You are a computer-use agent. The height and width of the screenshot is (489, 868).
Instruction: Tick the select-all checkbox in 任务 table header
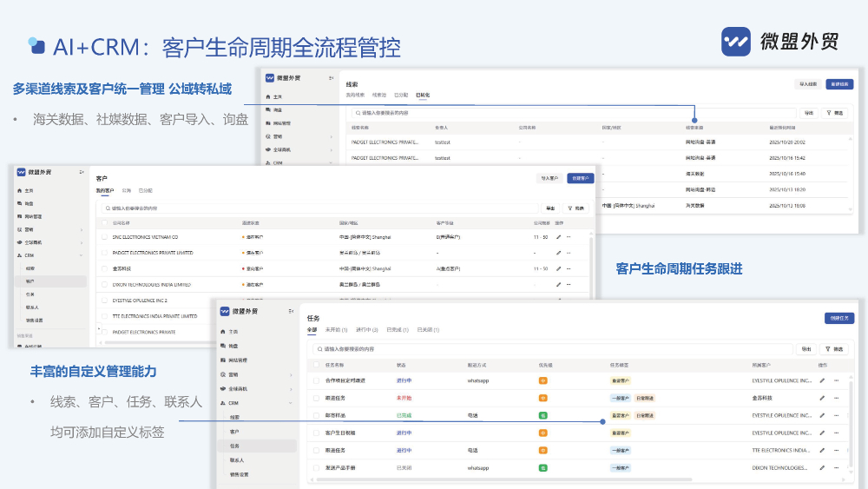pyautogui.click(x=317, y=365)
